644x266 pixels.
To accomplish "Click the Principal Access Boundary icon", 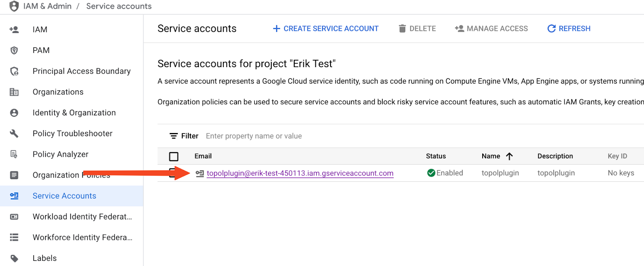I will point(14,71).
